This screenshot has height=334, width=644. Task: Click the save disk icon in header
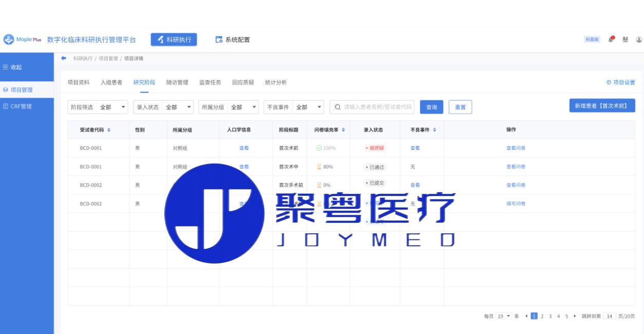point(625,40)
